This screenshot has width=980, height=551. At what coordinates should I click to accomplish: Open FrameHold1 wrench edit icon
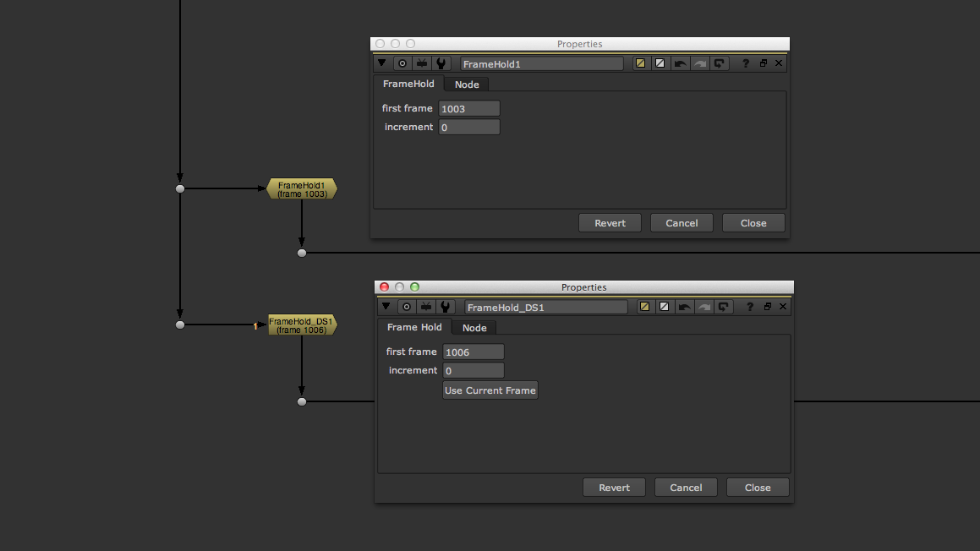[x=441, y=63]
